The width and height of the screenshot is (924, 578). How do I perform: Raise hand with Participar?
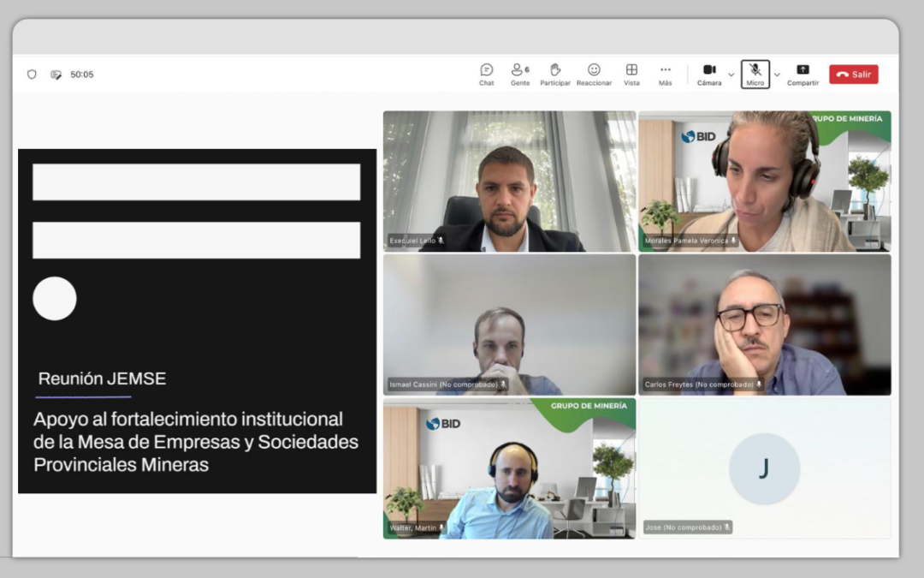554,74
